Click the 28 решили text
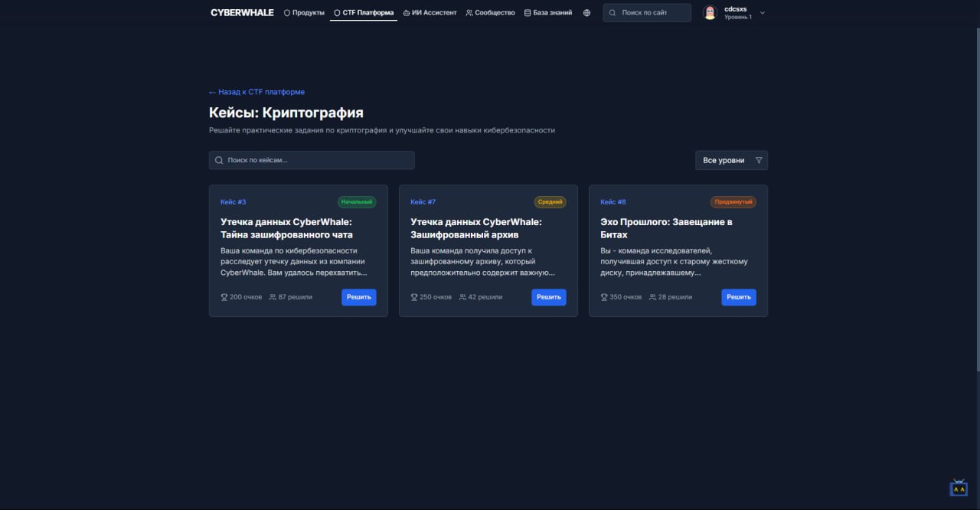980x510 pixels. (675, 297)
